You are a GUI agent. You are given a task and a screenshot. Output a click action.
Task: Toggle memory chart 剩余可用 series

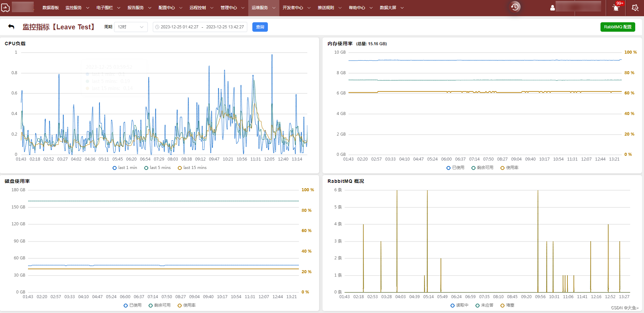(x=482, y=168)
